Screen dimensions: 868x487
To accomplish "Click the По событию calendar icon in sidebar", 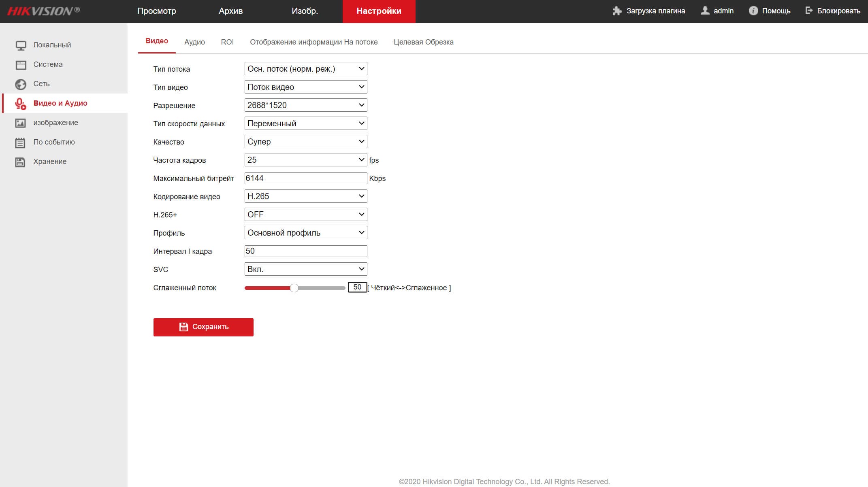I will (x=20, y=142).
